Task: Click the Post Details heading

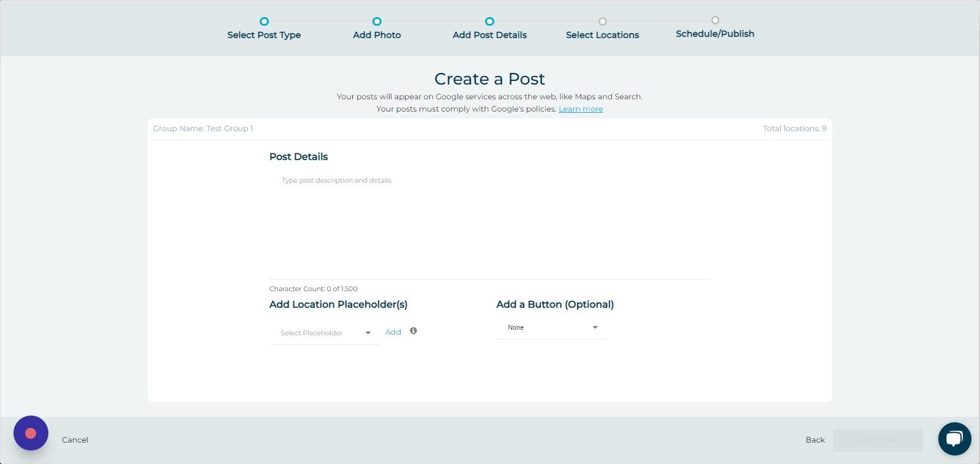Action: 298,157
